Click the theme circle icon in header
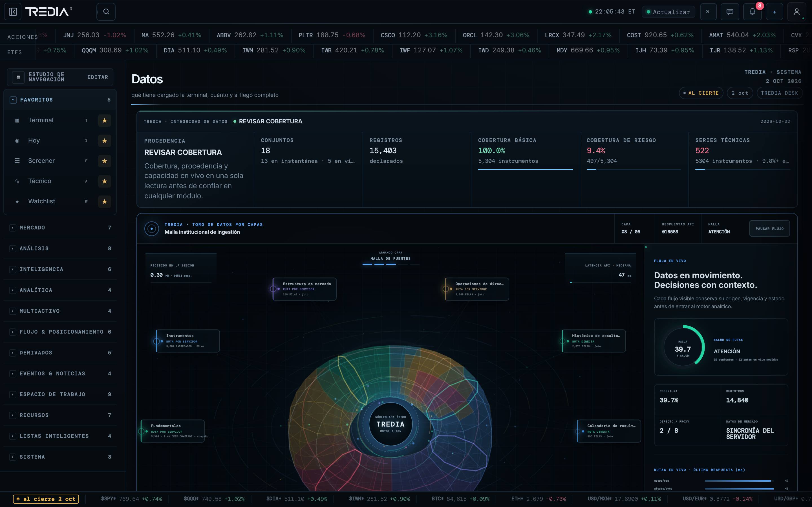 point(708,12)
